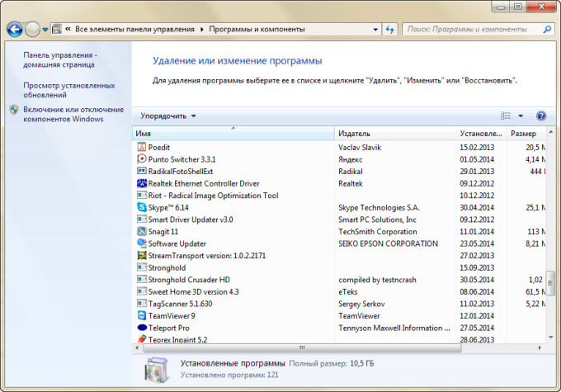561x392 pixels.
Task: Click the Sweet Home 3D icon
Action: click(x=142, y=291)
